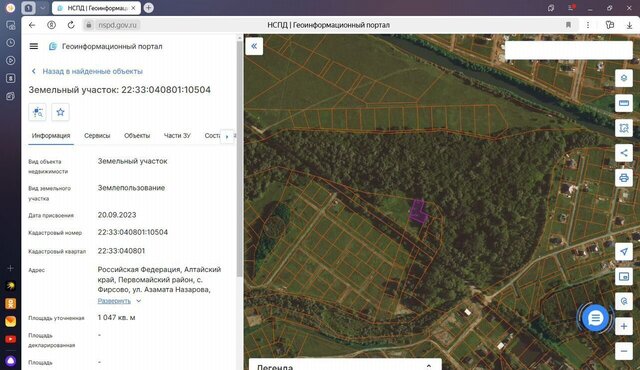
Task: Zoom in with plus button
Action: point(624,326)
